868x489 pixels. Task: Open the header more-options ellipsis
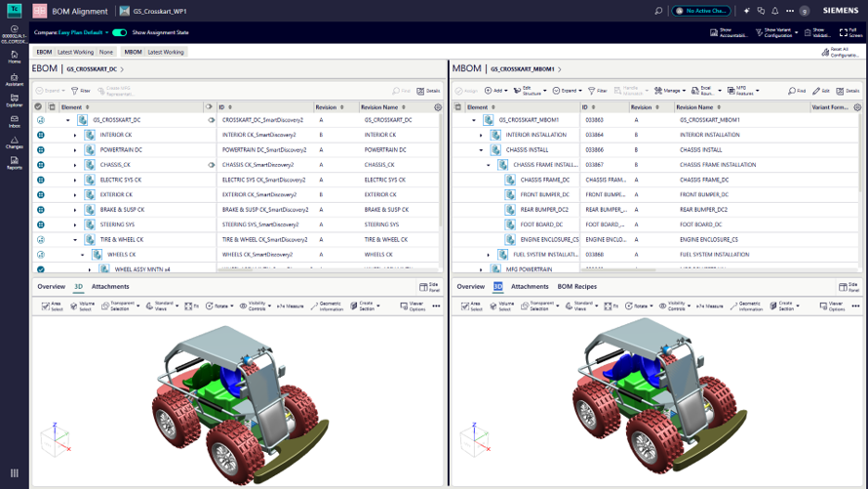pyautogui.click(x=790, y=11)
